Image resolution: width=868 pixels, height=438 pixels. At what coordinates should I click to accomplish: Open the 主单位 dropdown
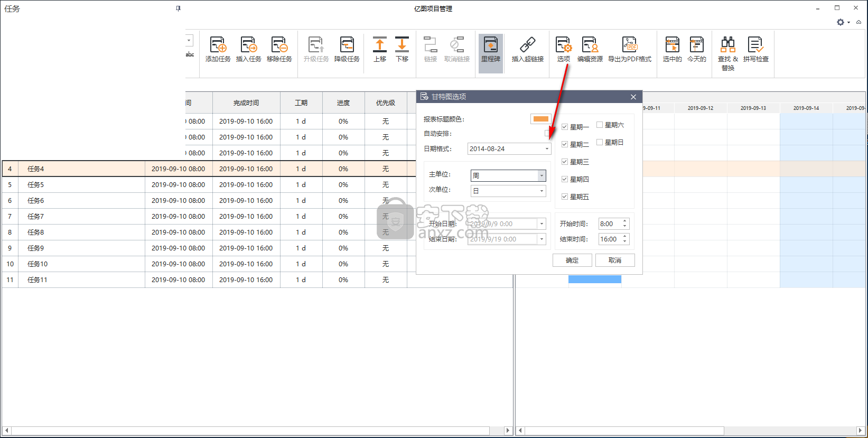(x=542, y=175)
